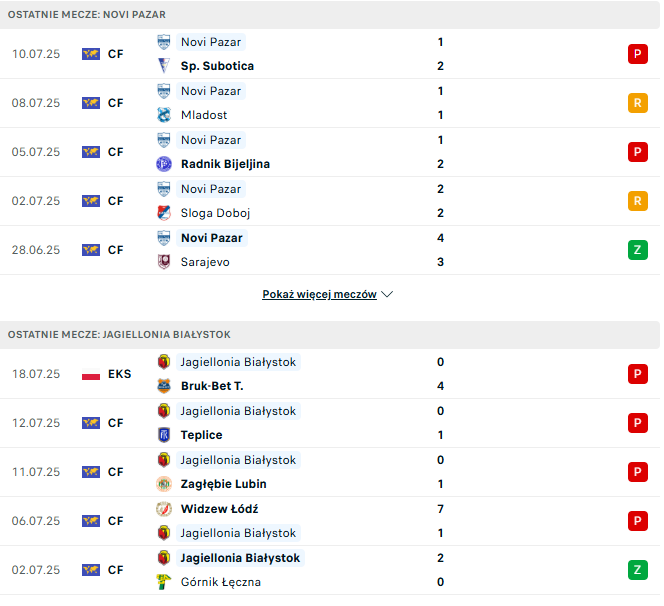The height and width of the screenshot is (606, 664).
Task: Click the Teplice club crest icon
Action: [164, 435]
